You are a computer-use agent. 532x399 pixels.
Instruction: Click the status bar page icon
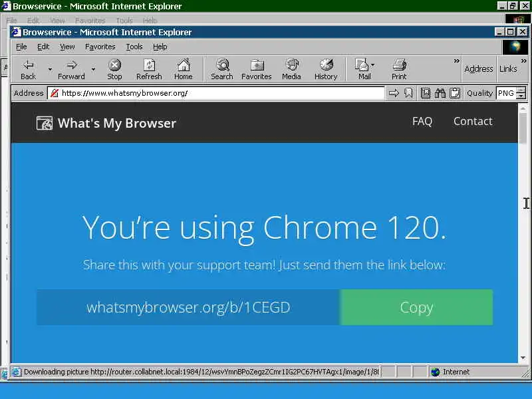tap(15, 372)
